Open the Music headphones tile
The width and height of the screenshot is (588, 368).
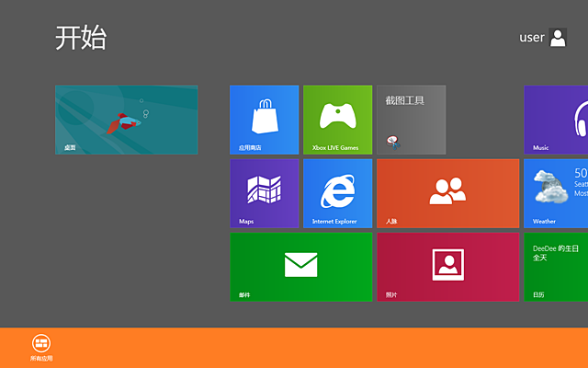tap(556, 120)
